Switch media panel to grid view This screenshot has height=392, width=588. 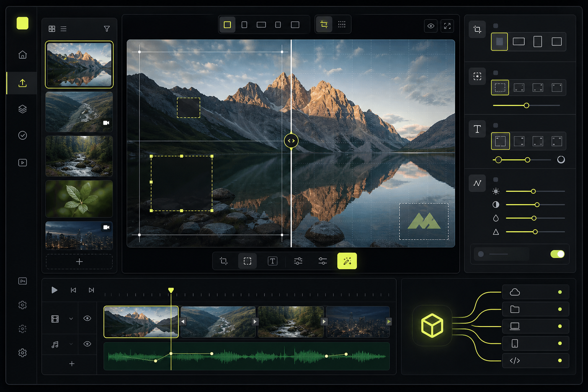click(52, 29)
